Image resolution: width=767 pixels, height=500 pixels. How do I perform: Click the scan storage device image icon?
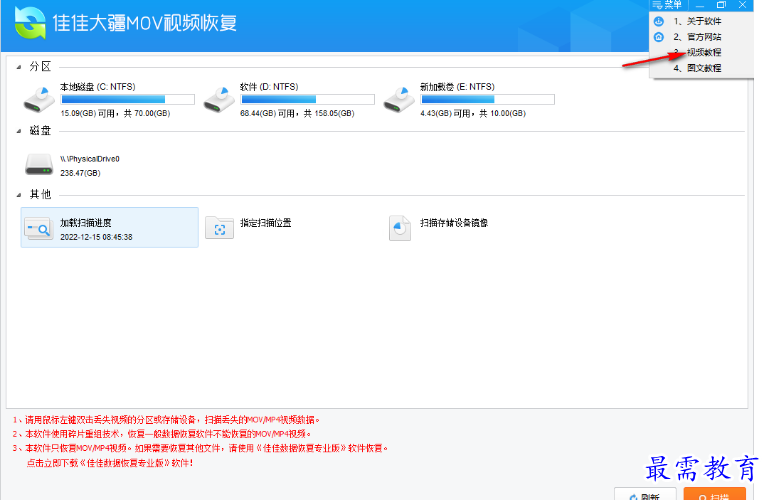click(400, 228)
